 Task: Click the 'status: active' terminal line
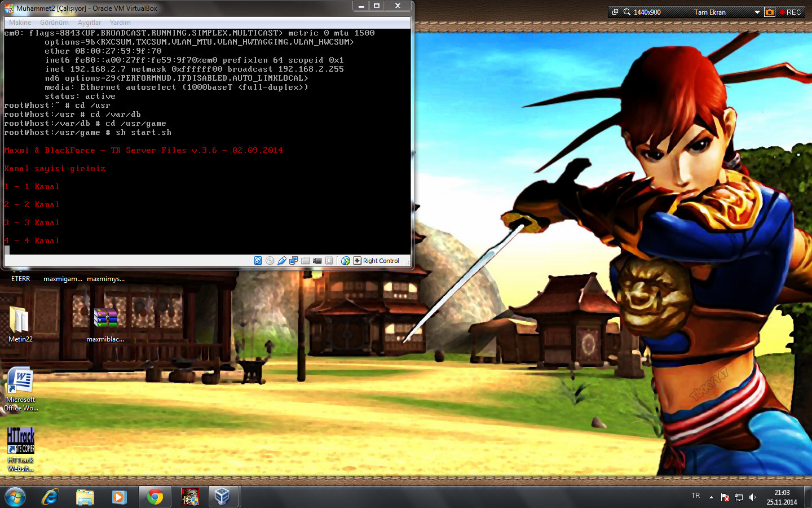pyautogui.click(x=80, y=97)
